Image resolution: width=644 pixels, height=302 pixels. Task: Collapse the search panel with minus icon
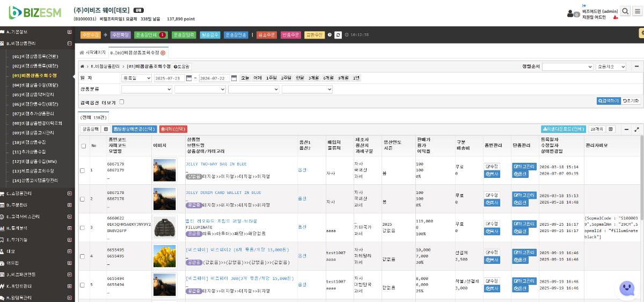[x=636, y=67]
